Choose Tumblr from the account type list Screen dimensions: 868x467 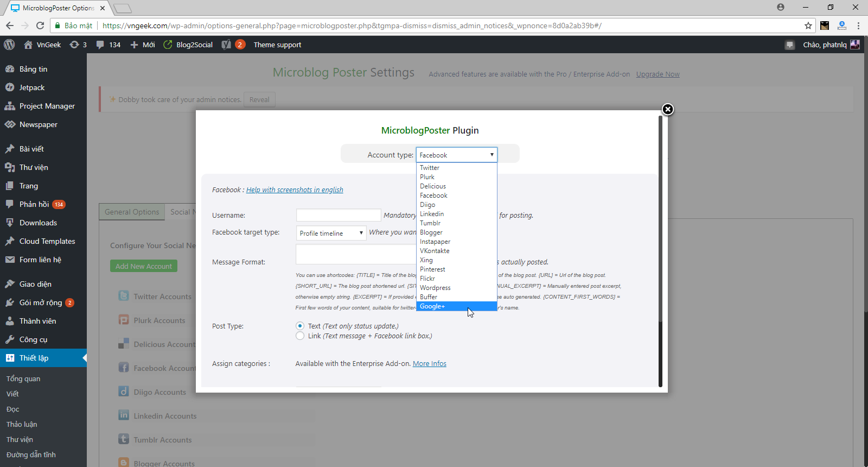coord(457,223)
